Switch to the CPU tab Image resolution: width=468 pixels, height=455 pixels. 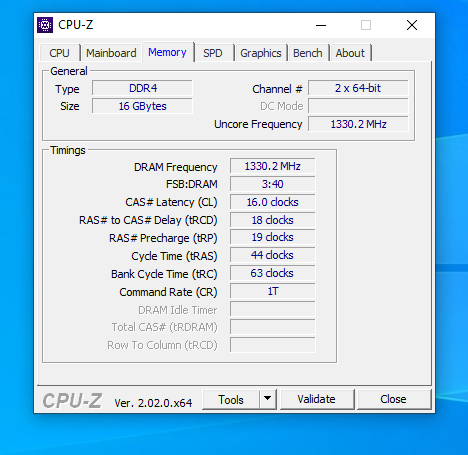(59, 53)
